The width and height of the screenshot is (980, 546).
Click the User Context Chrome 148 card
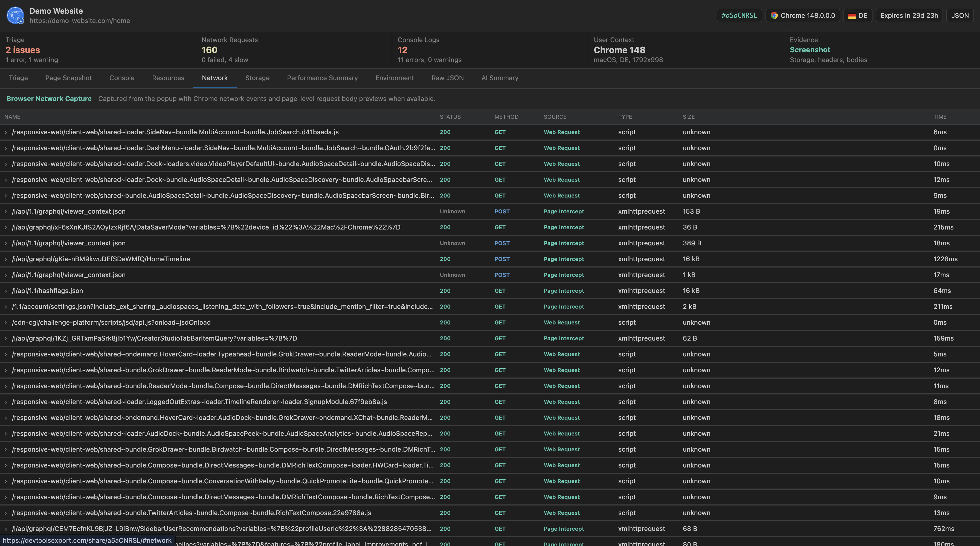686,50
